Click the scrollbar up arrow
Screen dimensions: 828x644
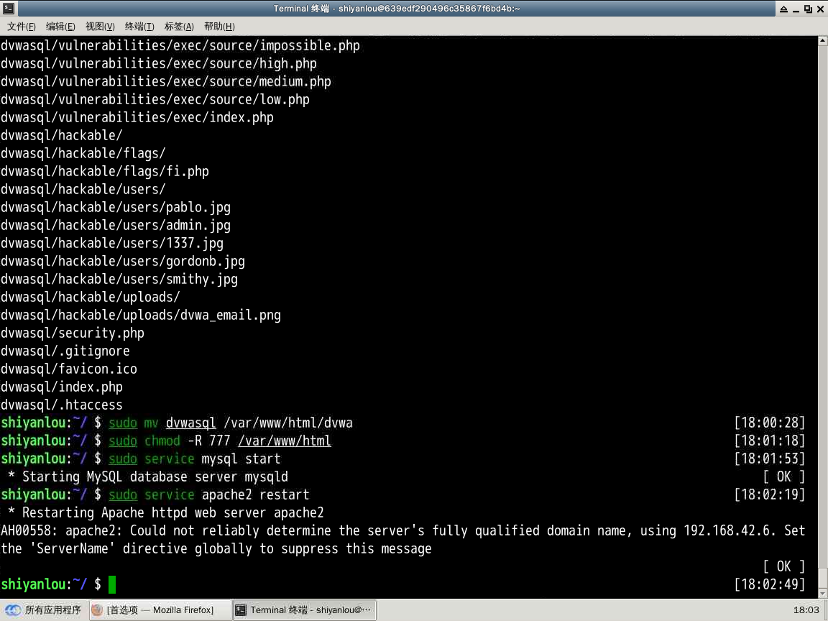[823, 41]
